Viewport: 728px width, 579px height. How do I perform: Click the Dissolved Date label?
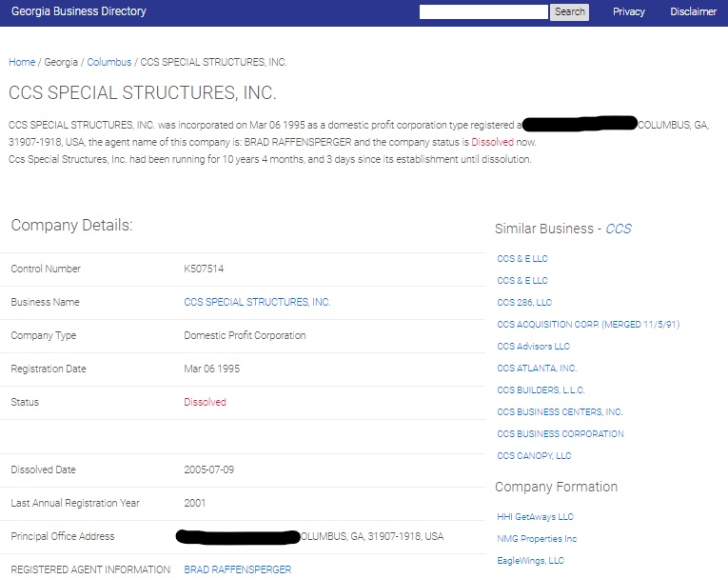coord(43,469)
